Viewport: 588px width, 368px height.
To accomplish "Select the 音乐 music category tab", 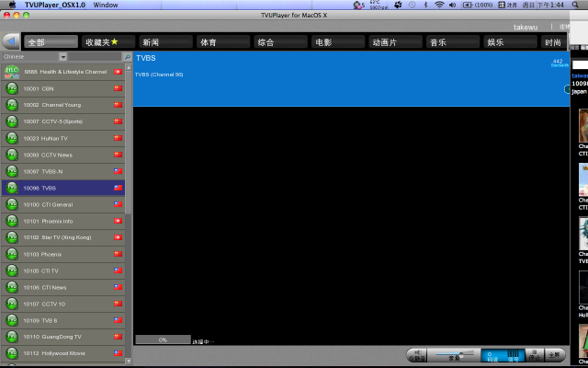I will (453, 41).
